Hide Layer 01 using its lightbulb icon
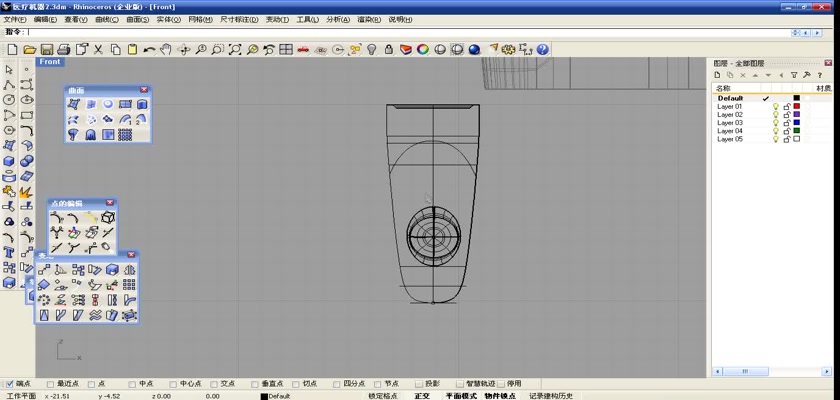The image size is (840, 400). tap(775, 107)
